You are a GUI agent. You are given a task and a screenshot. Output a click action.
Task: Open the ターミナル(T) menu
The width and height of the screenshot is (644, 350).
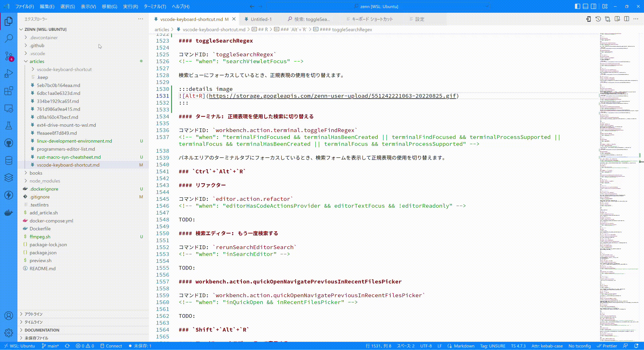(155, 6)
